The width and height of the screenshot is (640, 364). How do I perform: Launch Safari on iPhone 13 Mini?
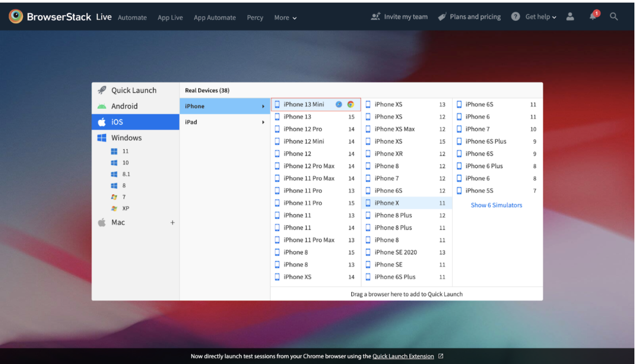[x=339, y=104]
